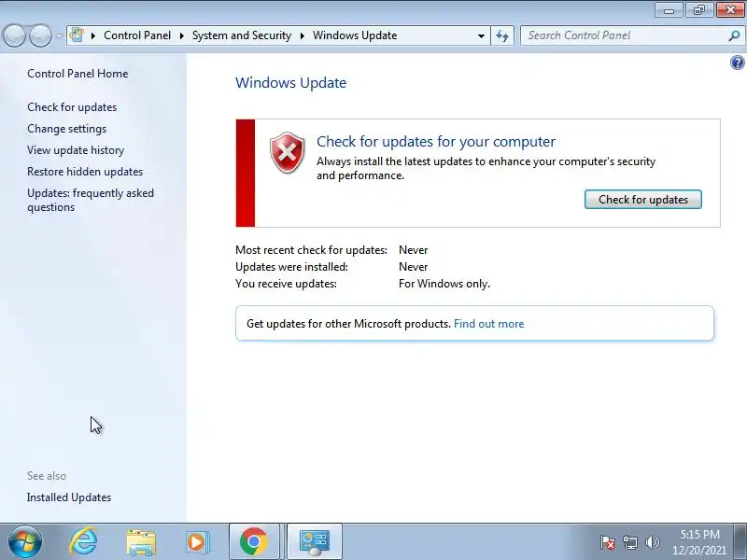
Task: Click Check for updates in left sidebar
Action: pyautogui.click(x=72, y=107)
